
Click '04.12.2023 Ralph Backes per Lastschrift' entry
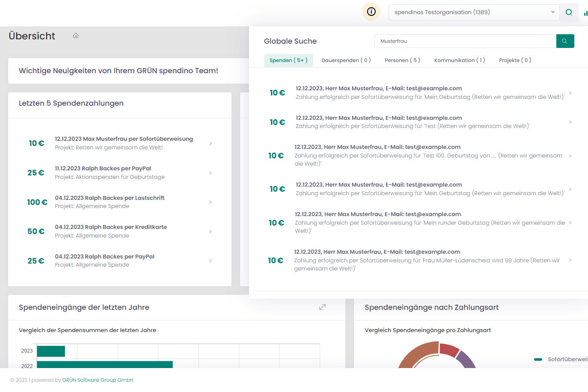(x=110, y=198)
